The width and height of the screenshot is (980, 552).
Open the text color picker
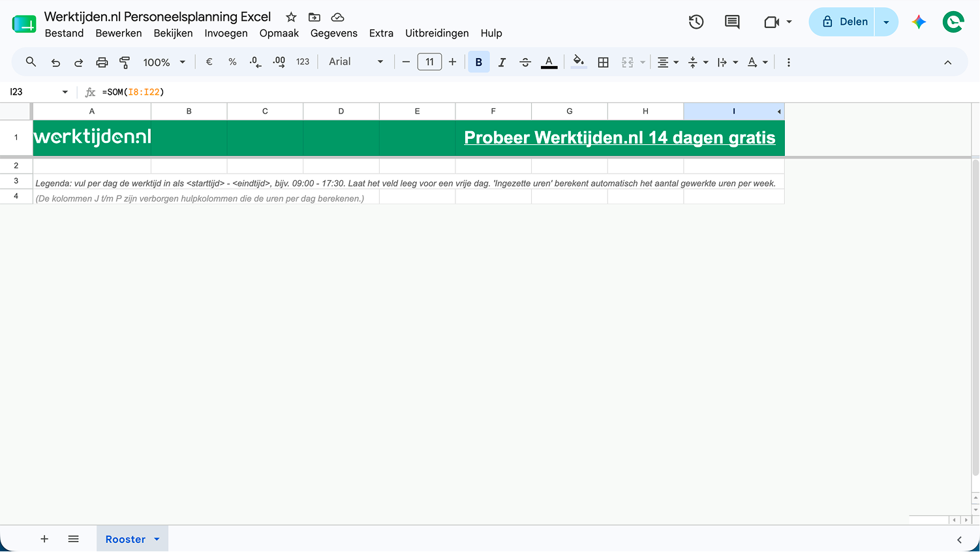[x=549, y=62]
